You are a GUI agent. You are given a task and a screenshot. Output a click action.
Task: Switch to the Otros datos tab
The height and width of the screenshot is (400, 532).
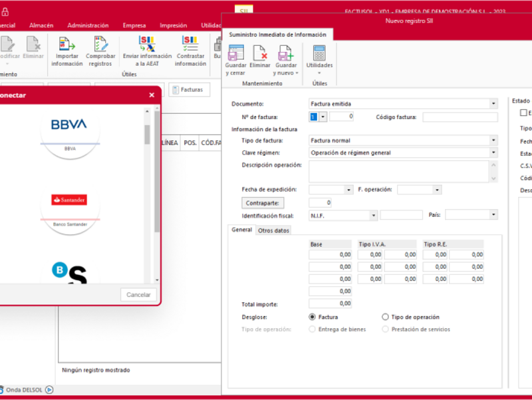point(274,230)
